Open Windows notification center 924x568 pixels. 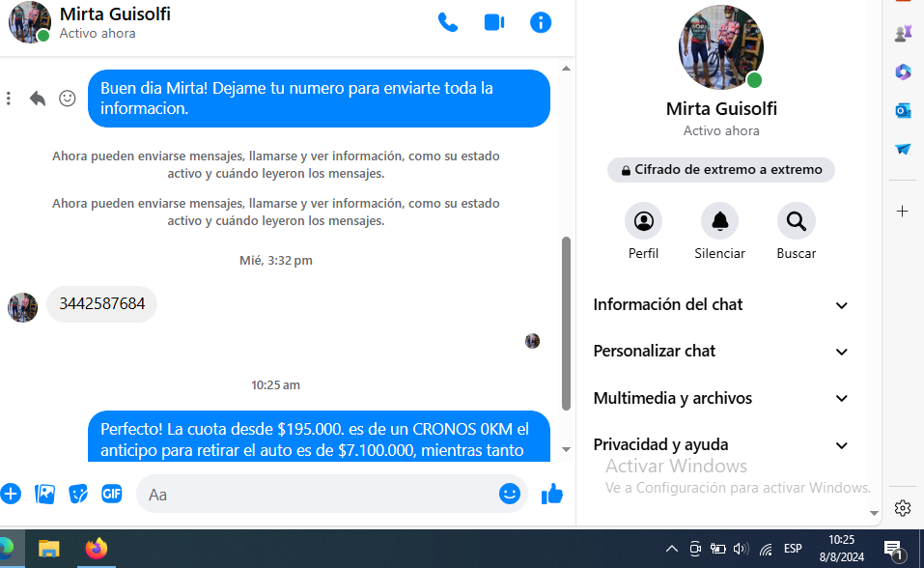(x=894, y=550)
